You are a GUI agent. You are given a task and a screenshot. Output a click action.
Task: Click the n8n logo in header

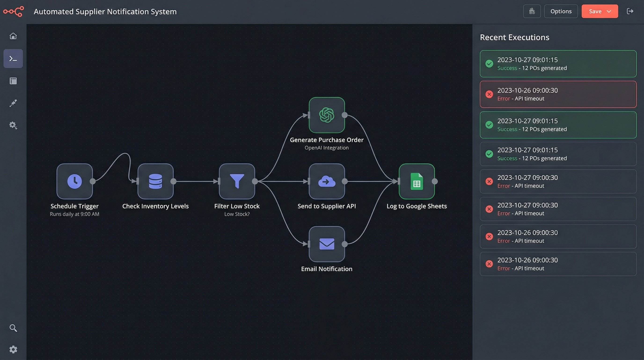14,11
